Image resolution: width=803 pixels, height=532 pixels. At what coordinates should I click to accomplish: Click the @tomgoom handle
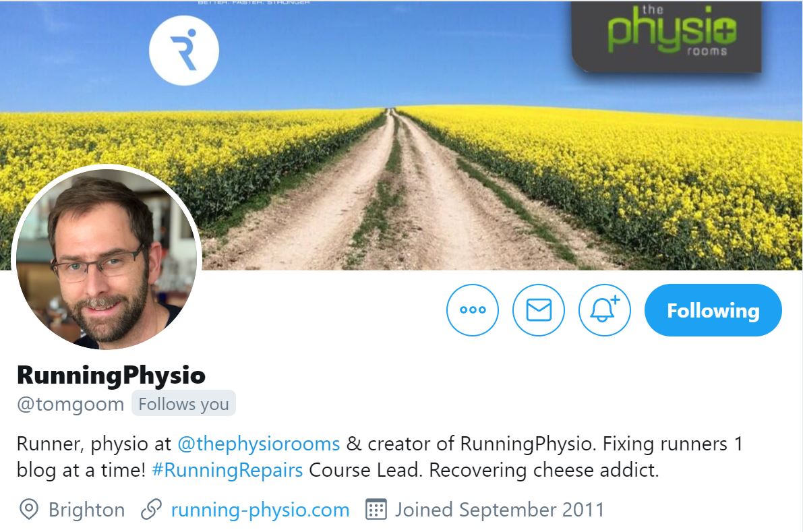[71, 404]
